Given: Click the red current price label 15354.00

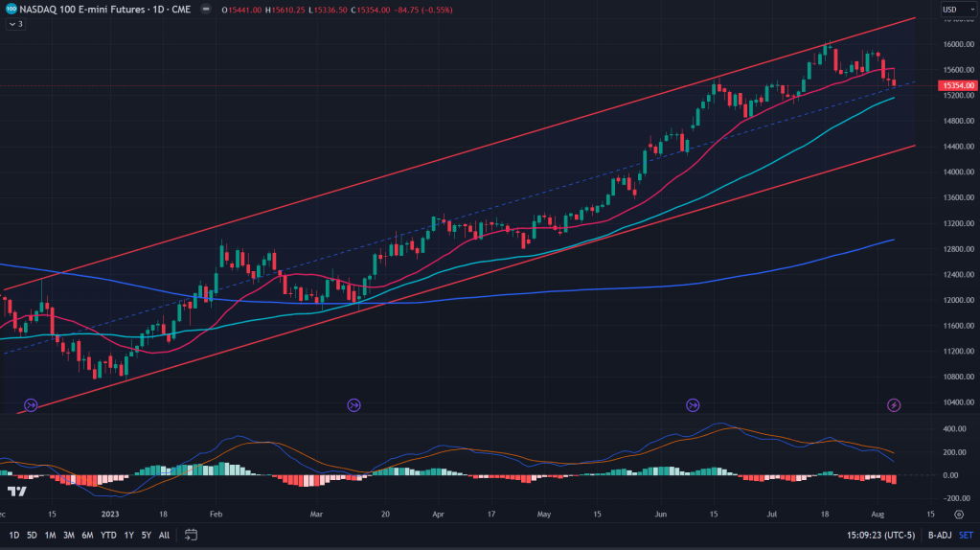Looking at the screenshot, I should 958,85.
